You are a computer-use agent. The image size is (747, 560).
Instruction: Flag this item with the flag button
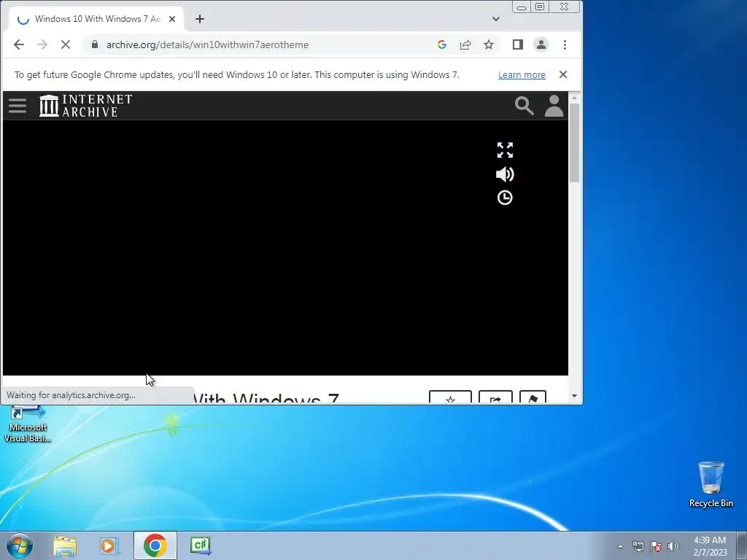coord(533,397)
